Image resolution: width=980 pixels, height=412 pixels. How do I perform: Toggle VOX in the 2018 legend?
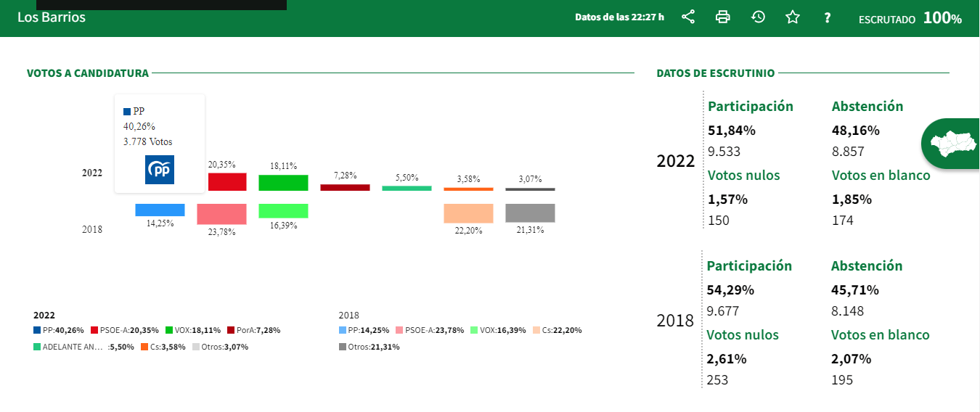[x=498, y=330]
